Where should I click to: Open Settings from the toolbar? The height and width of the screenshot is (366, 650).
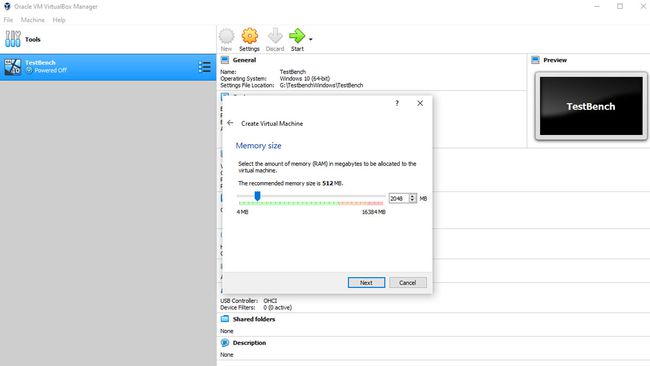pyautogui.click(x=249, y=39)
